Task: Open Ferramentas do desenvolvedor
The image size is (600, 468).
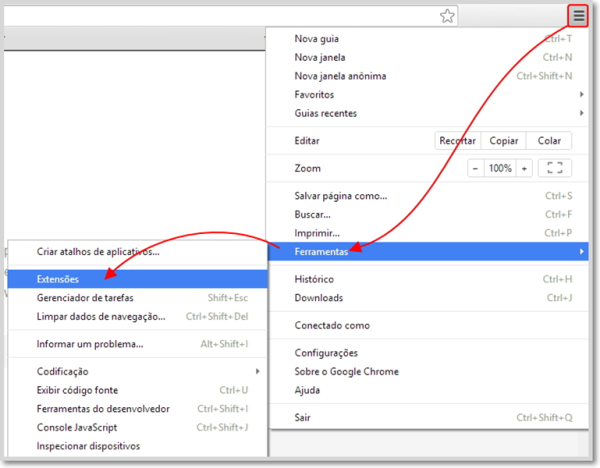Action: point(137,409)
